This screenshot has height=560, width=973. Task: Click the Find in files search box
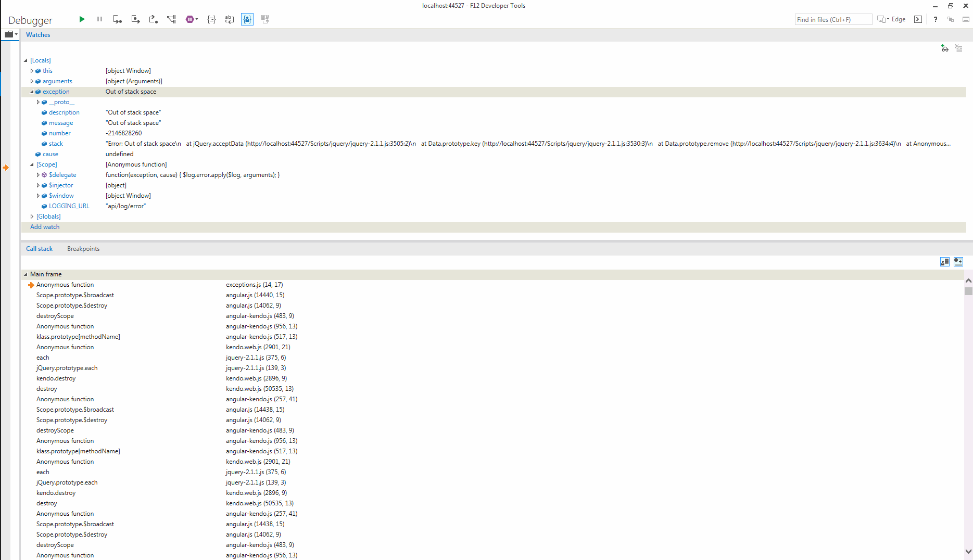point(833,19)
